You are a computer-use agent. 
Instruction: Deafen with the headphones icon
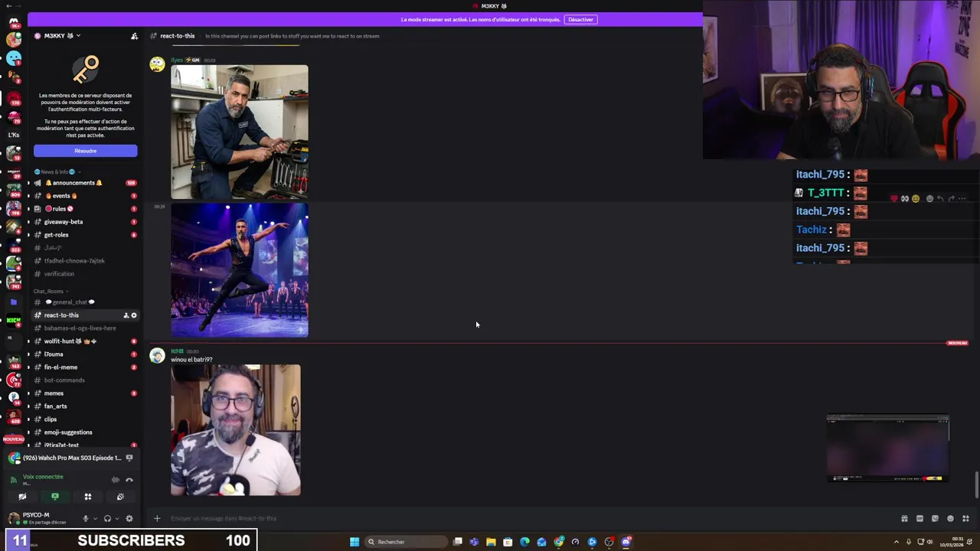click(107, 518)
